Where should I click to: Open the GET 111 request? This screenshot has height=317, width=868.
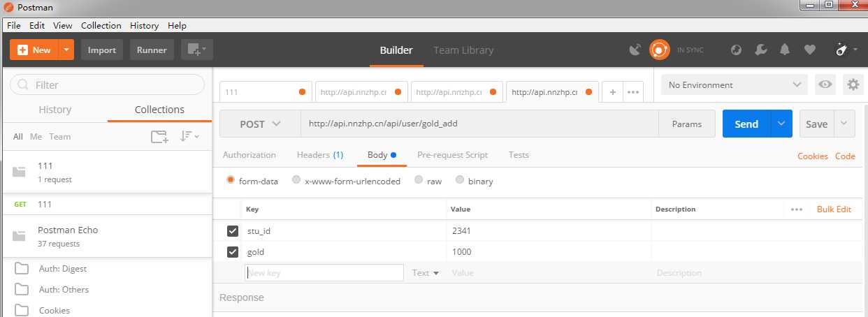[108, 204]
